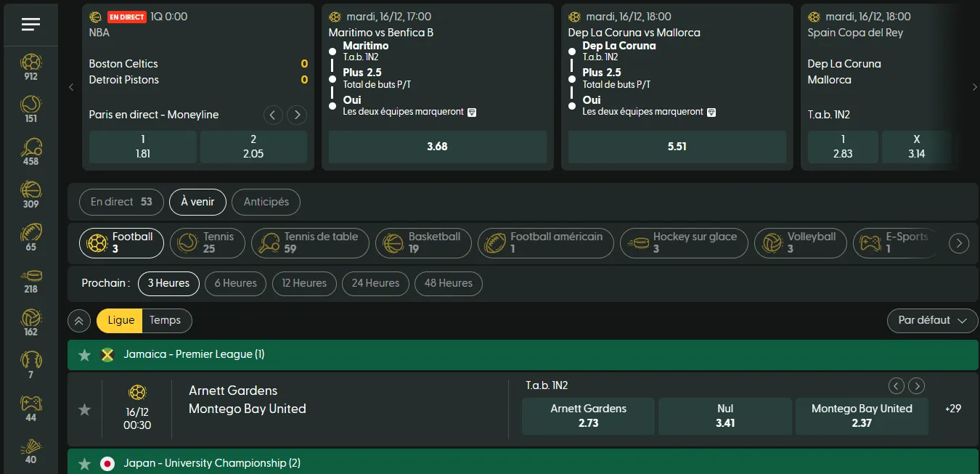Click +29 to view more Arnett Gardens markets

click(x=953, y=409)
